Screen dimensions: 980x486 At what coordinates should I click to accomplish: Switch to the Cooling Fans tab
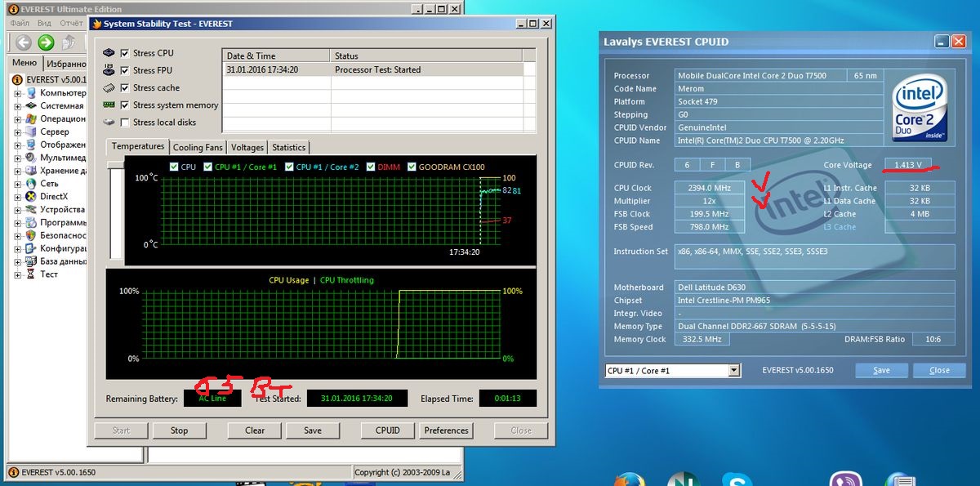(x=198, y=148)
